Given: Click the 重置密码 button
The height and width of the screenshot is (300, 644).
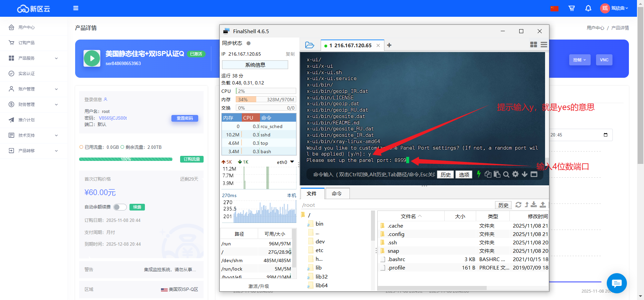Looking at the screenshot, I should (185, 118).
